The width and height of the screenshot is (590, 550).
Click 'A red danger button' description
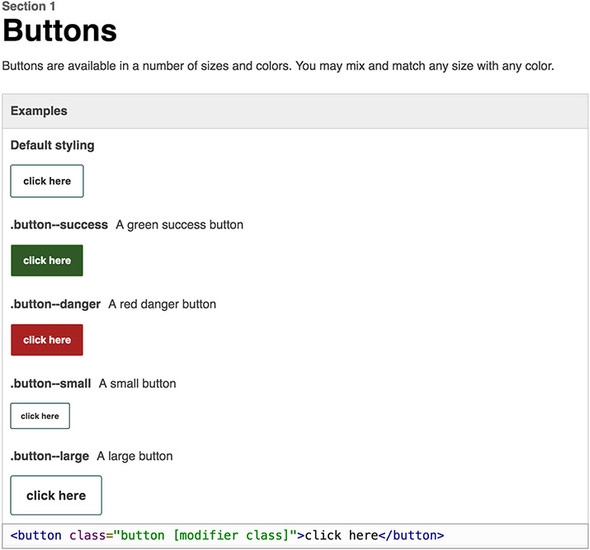(162, 304)
